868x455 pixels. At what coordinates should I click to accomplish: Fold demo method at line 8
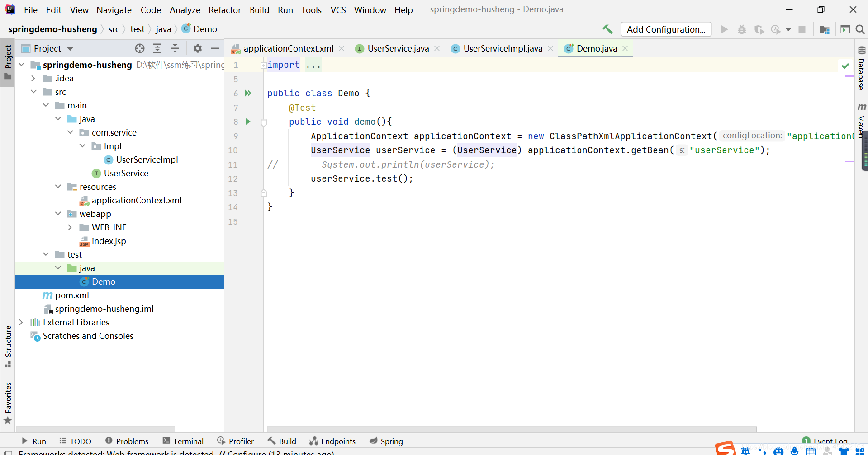point(264,122)
